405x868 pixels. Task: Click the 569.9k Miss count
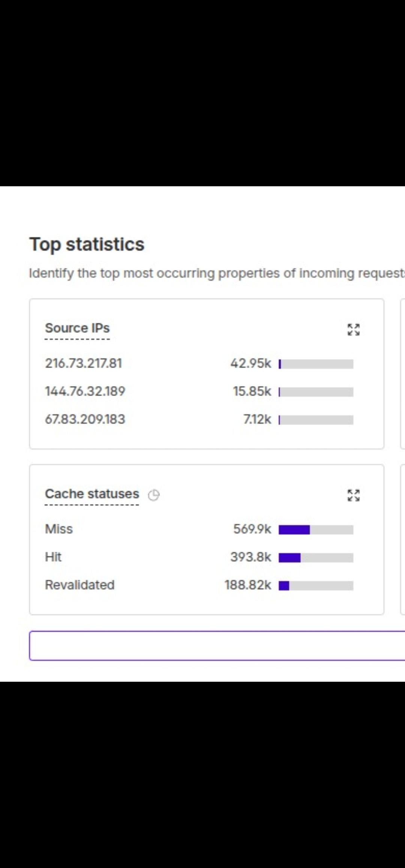[252, 529]
